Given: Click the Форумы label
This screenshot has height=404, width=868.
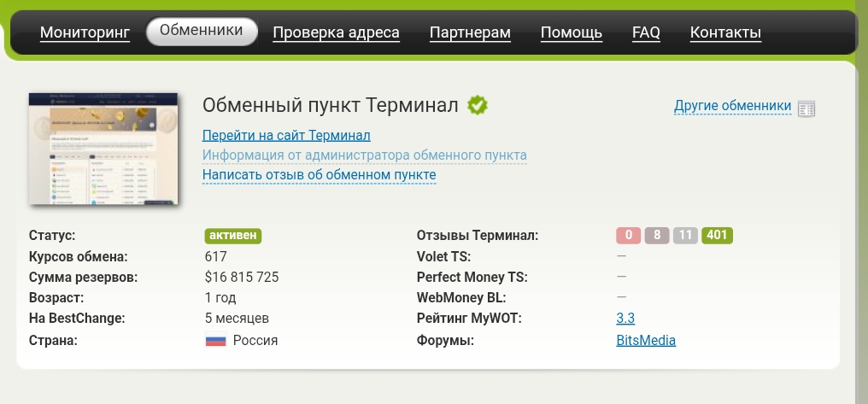Looking at the screenshot, I should tap(446, 340).
